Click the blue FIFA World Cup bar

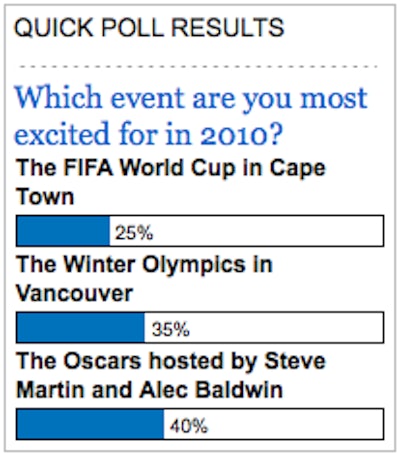[63, 231]
